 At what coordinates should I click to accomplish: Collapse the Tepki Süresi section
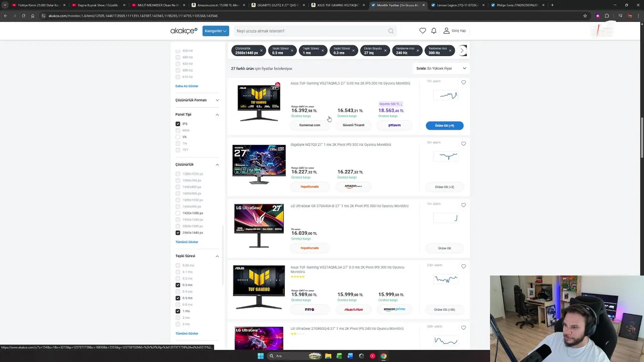[x=217, y=256]
